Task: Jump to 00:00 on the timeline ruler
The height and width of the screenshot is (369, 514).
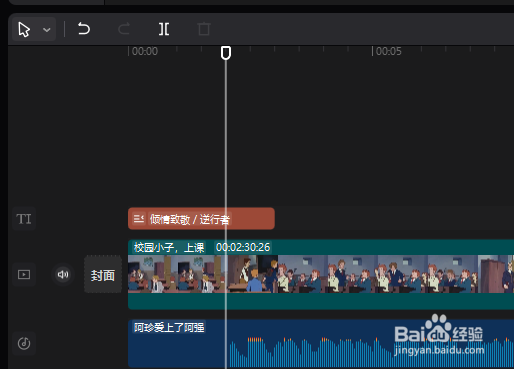Action: point(145,51)
